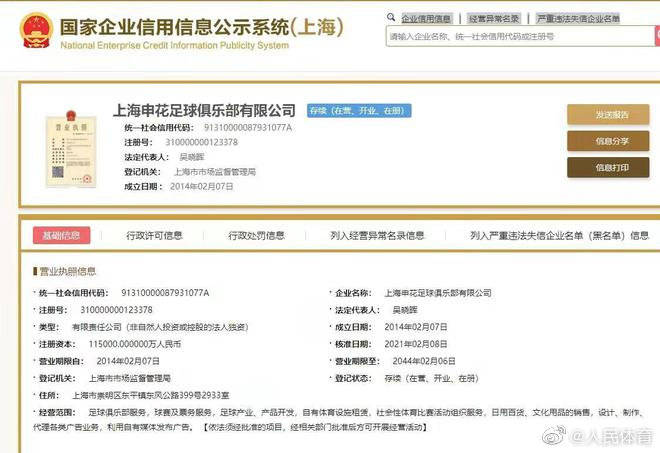Click the national emblem logo
This screenshot has height=453, width=660.
click(36, 30)
